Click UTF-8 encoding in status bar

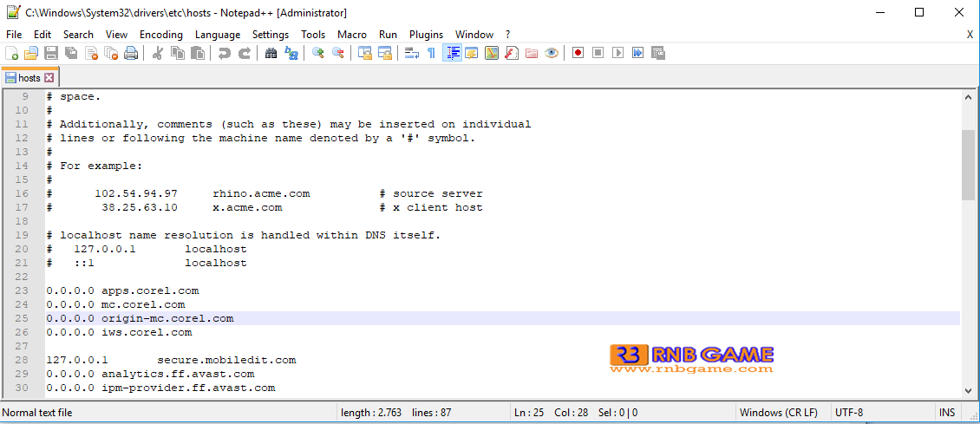[849, 413]
